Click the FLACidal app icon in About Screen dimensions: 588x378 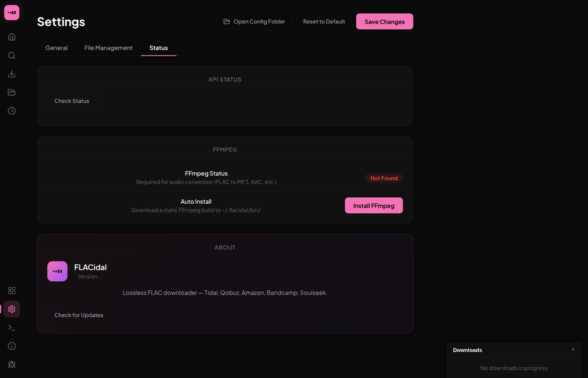point(58,271)
